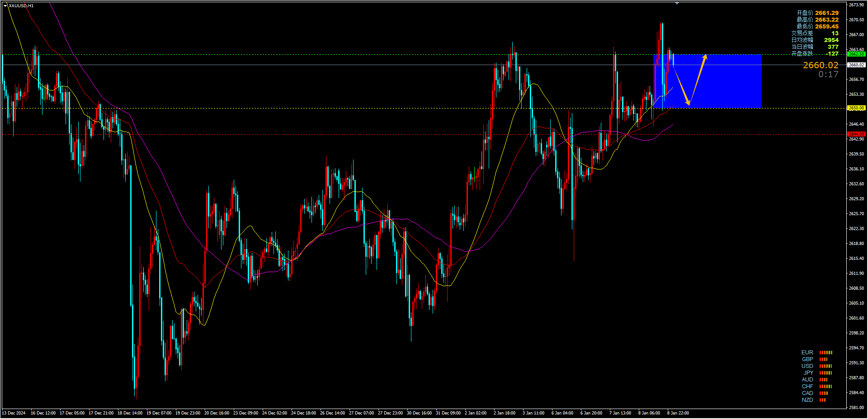Screen dimensions: 868x419
Task: Click the 2636.10 price on the scale
Action: pyautogui.click(x=856, y=169)
